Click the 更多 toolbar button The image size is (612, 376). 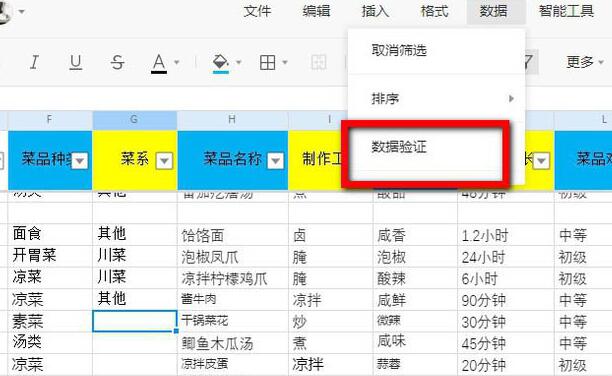point(585,62)
